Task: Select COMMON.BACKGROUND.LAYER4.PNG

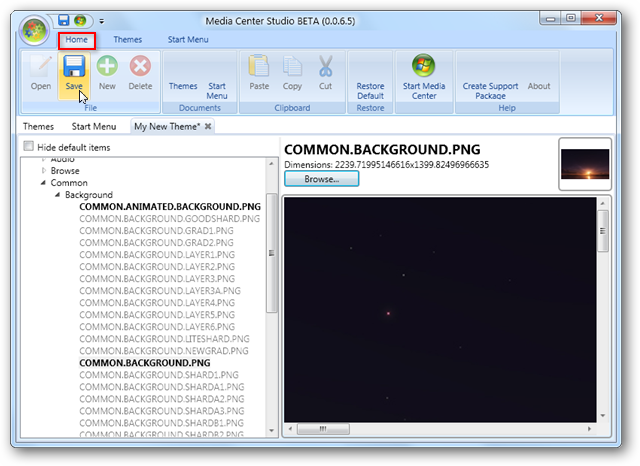Action: click(x=157, y=303)
